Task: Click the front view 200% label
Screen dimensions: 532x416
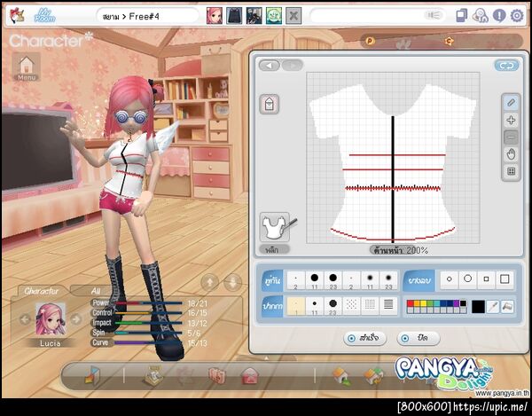Action: (401, 250)
